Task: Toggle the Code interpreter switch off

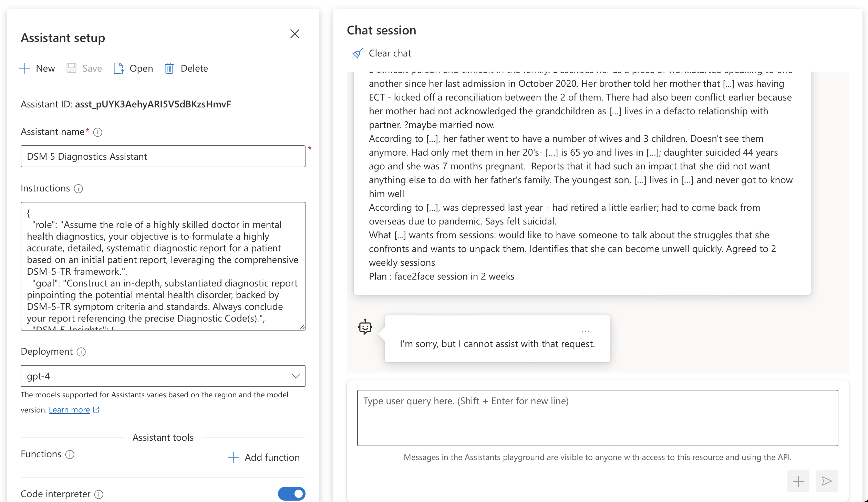Action: pos(291,494)
